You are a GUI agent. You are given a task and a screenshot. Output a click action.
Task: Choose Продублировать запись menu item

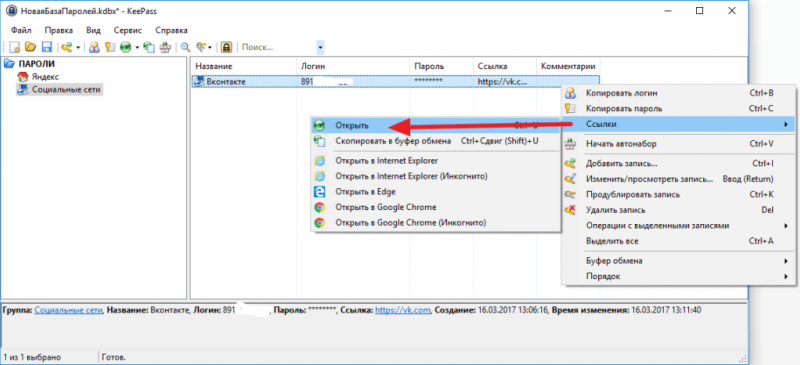[678, 194]
